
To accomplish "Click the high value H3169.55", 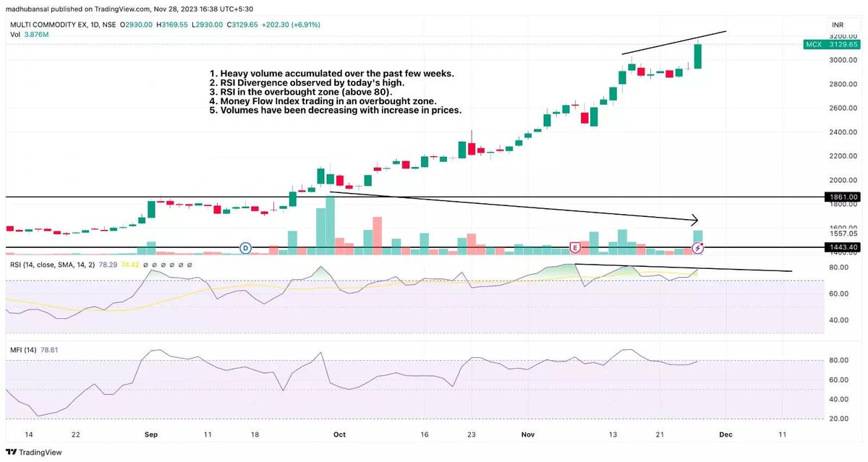I will 172,25.
